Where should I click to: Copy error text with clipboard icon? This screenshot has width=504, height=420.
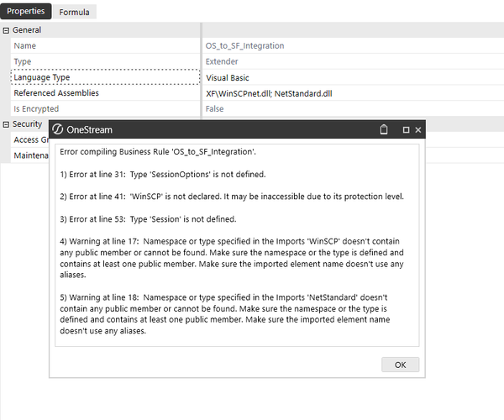384,129
